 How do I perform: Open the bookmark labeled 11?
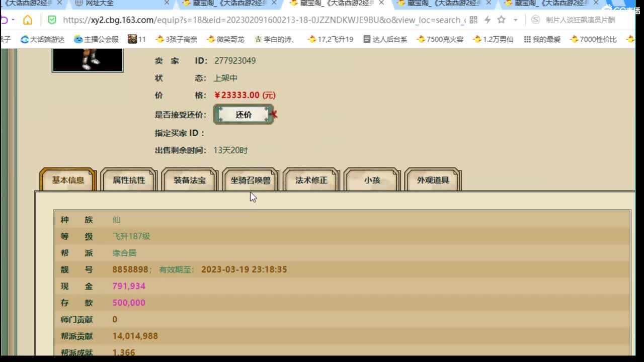pos(137,39)
